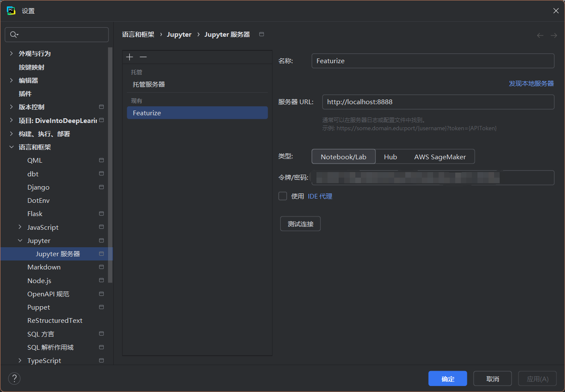Enable the 使用 IDE 代理 checkbox

(x=283, y=196)
